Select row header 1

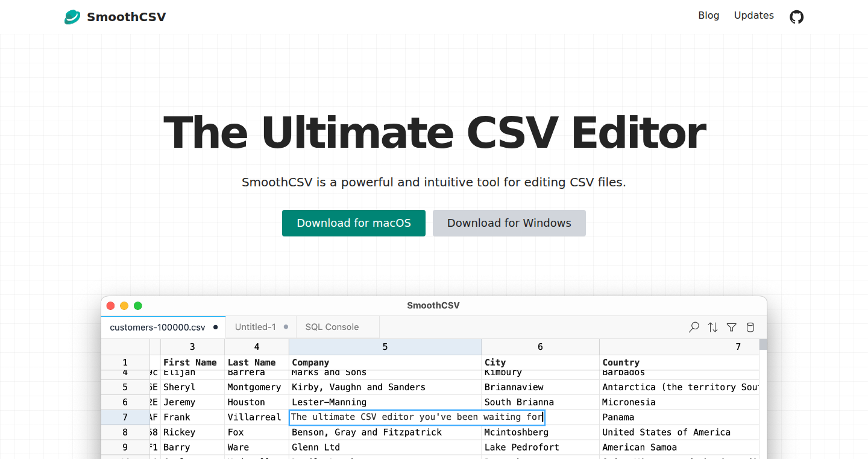click(125, 362)
